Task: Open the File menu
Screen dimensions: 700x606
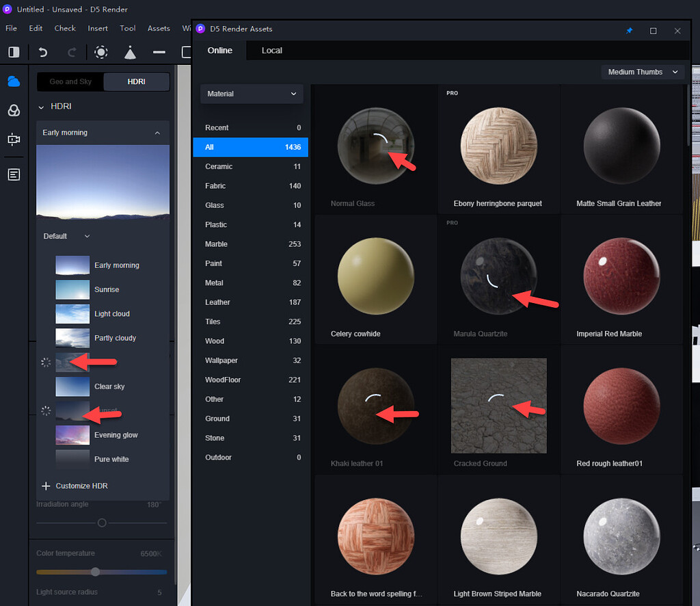Action: tap(11, 28)
